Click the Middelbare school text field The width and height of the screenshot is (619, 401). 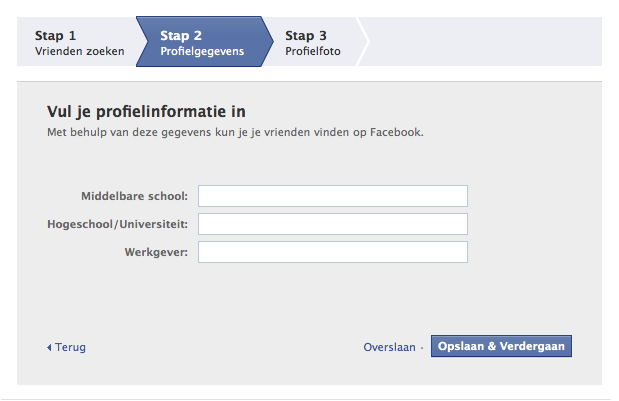[x=332, y=196]
